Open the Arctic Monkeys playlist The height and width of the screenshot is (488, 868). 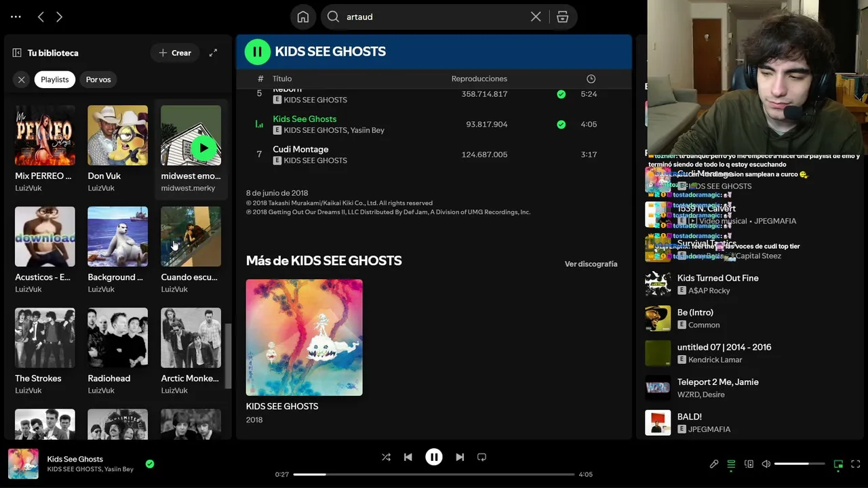pyautogui.click(x=191, y=351)
